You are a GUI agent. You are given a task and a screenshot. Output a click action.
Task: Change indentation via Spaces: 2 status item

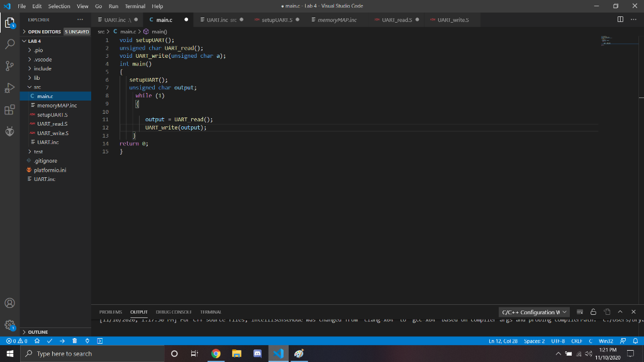pyautogui.click(x=534, y=341)
